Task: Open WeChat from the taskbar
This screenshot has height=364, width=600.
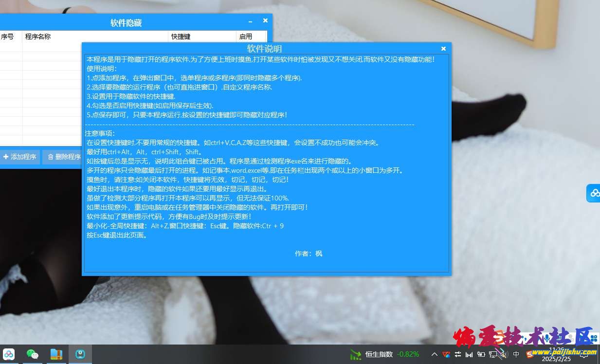Action: coord(33,354)
